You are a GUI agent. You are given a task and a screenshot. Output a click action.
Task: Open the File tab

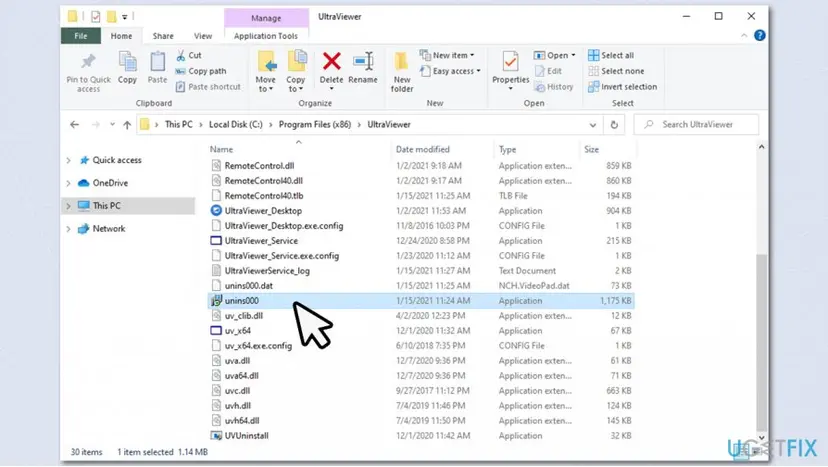click(x=81, y=36)
